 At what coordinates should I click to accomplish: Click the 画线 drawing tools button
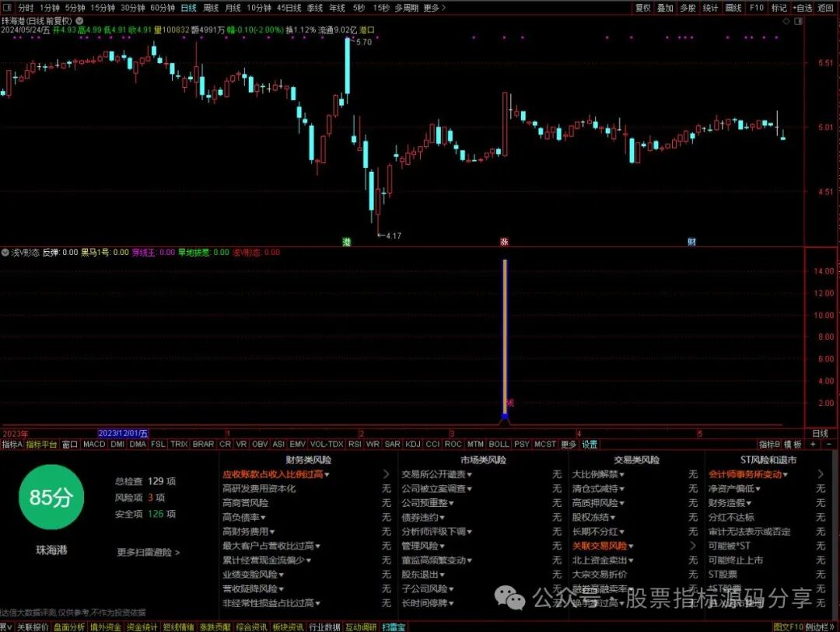tap(733, 8)
